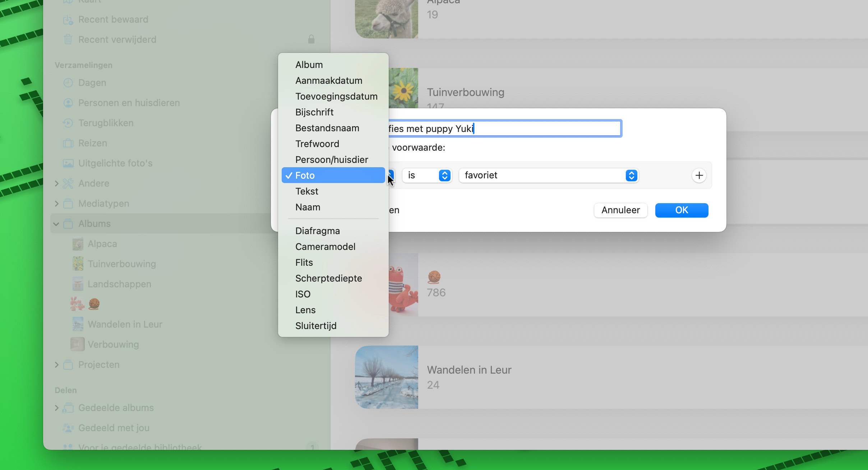Add a condition with the plus button
Screen dimensions: 868x470
click(x=699, y=175)
